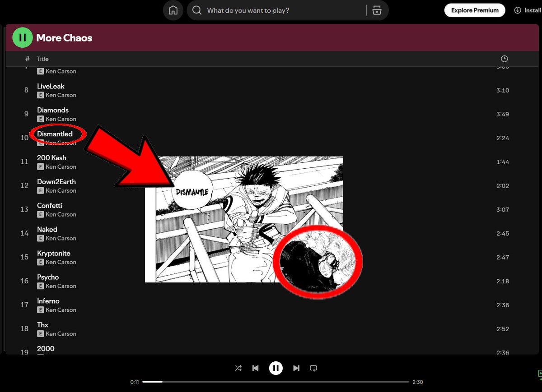Select the track Diamonds

click(x=53, y=110)
